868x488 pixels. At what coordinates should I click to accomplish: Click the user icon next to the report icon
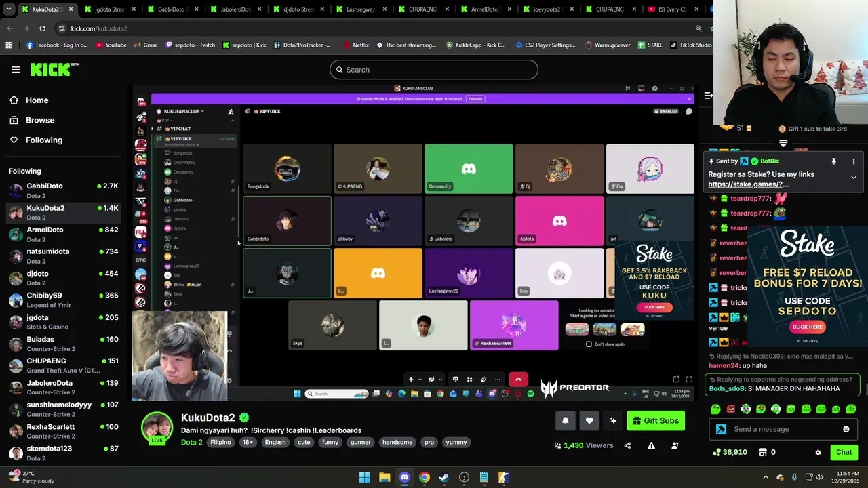[x=675, y=445]
